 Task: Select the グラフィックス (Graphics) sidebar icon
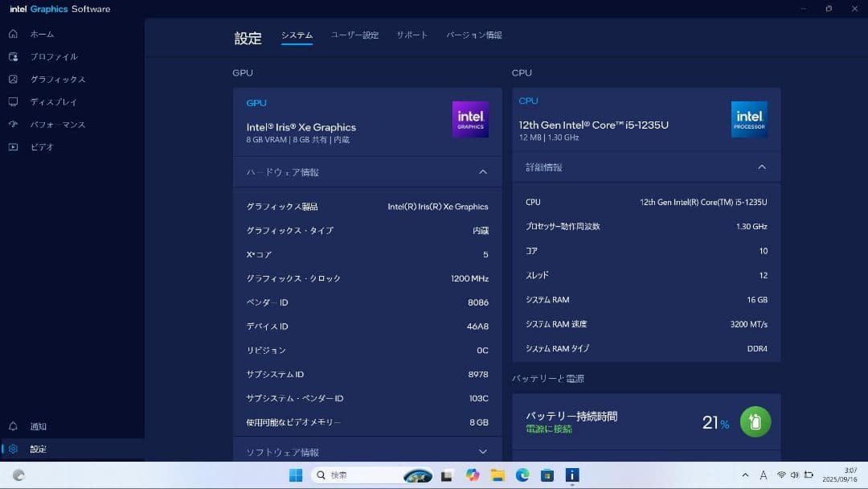coord(13,79)
